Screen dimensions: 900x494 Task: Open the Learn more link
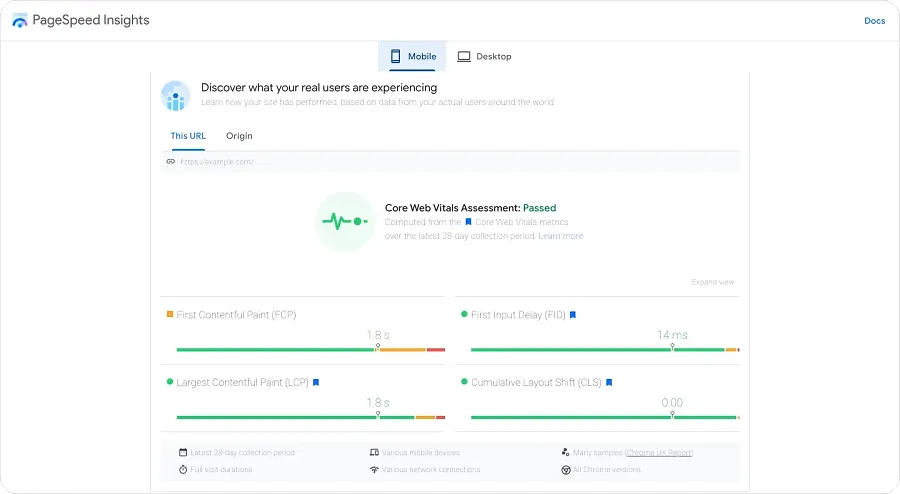coord(560,236)
